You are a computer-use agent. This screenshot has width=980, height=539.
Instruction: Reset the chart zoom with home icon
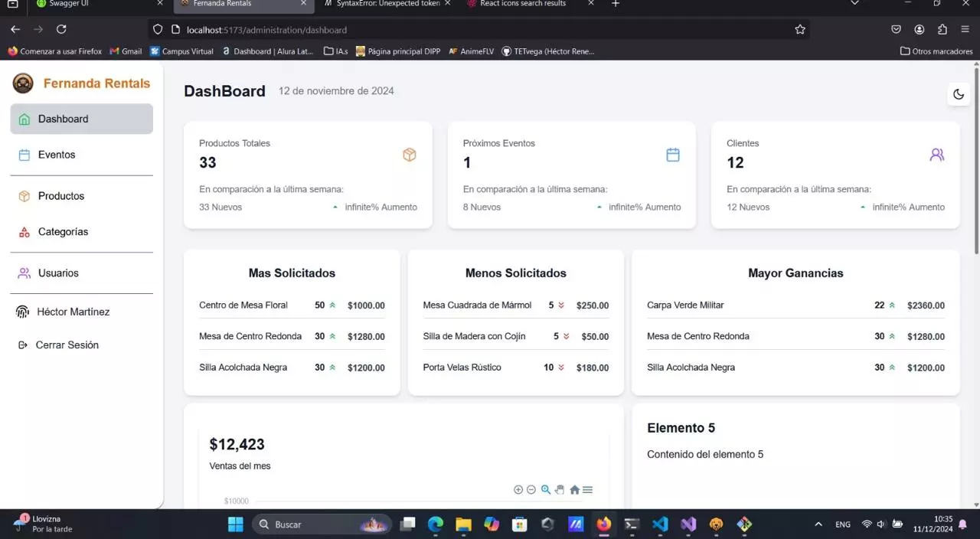(x=574, y=490)
